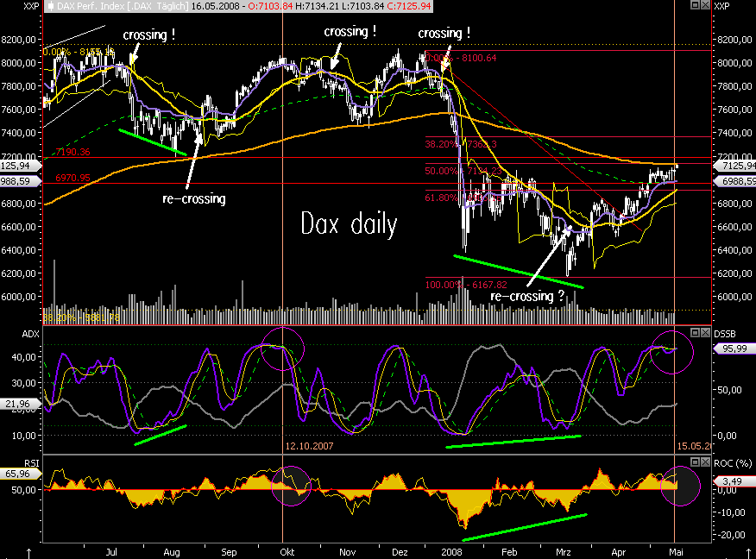Click the Fibonacci label 0.00% - 8100.64
This screenshot has height=559, width=756.
(462, 58)
